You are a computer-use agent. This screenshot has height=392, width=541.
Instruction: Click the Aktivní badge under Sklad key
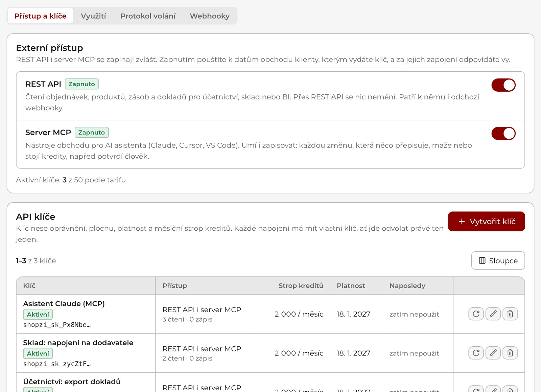[x=38, y=353]
